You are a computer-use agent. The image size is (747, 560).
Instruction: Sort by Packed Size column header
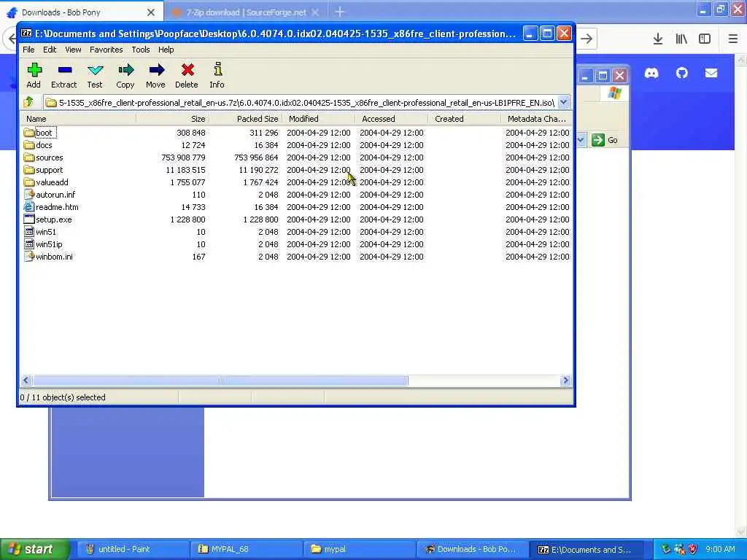[x=246, y=119]
